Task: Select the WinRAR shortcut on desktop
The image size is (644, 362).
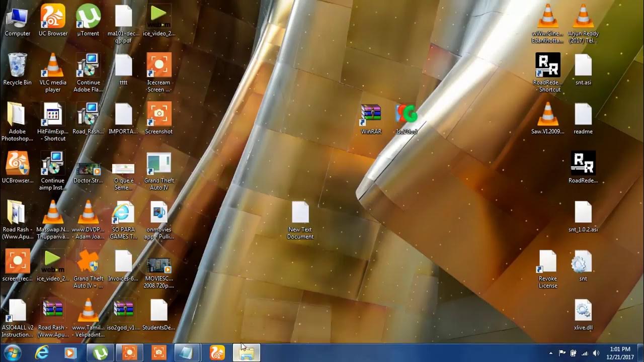Action: click(371, 119)
